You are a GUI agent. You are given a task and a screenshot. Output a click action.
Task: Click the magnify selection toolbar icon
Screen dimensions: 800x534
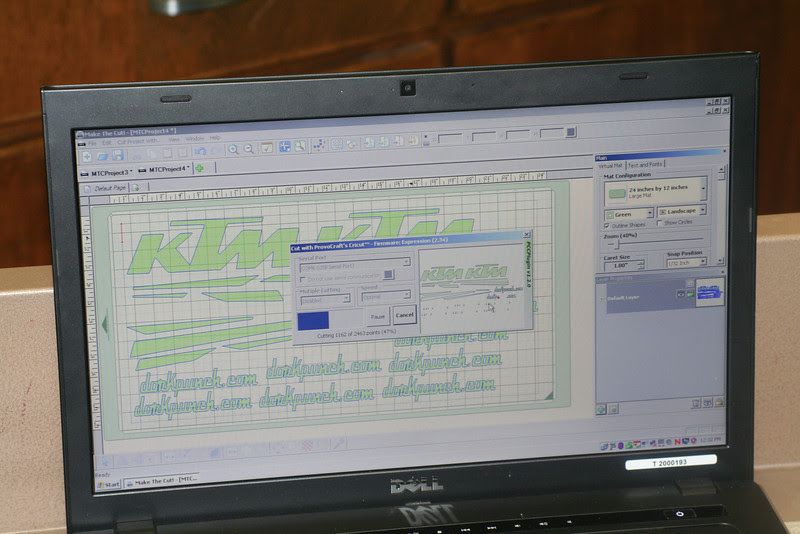pyautogui.click(x=300, y=146)
